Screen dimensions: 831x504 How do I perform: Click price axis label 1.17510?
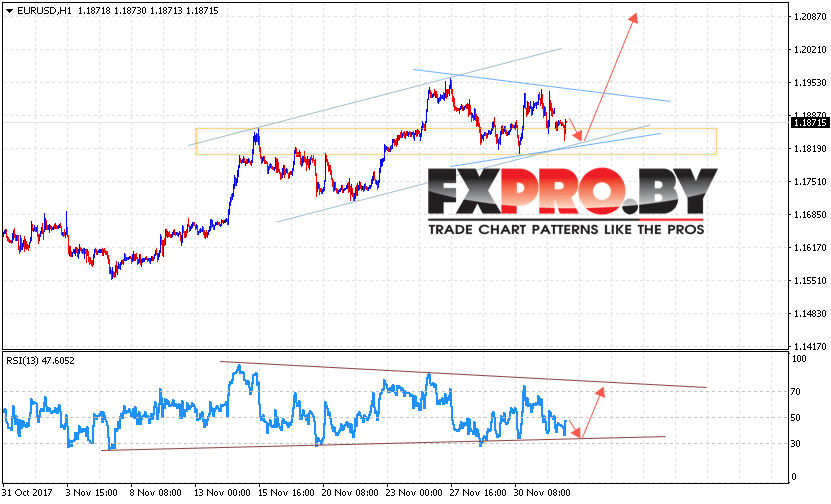coord(810,182)
